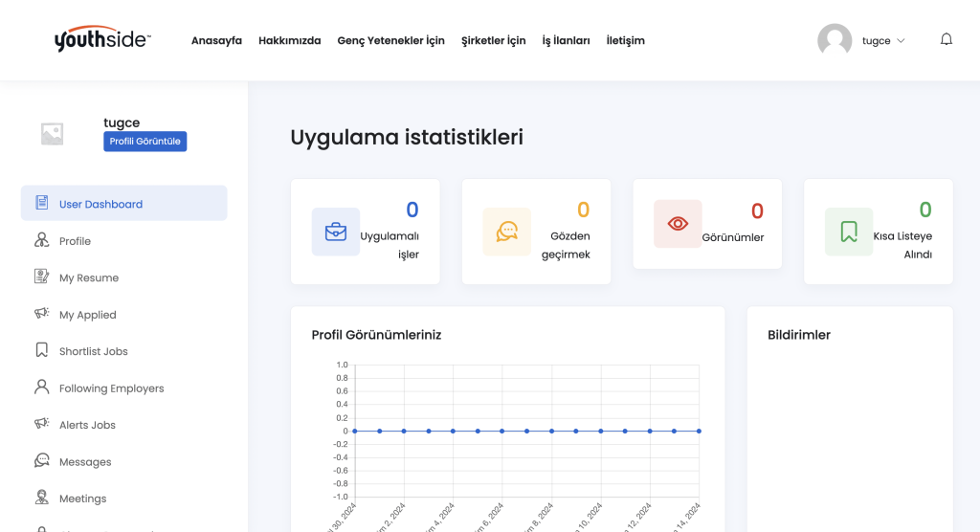The height and width of the screenshot is (532, 980).
Task: Click the red eye icon for Görünümler
Action: [678, 223]
